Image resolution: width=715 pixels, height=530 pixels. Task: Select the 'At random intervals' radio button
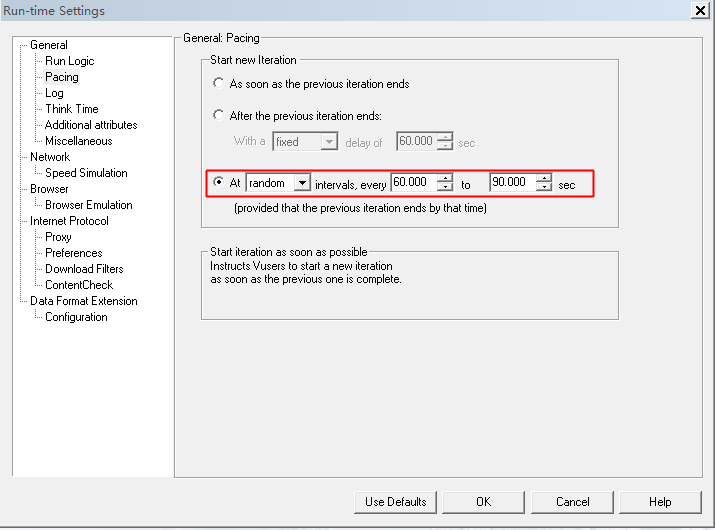click(x=218, y=182)
